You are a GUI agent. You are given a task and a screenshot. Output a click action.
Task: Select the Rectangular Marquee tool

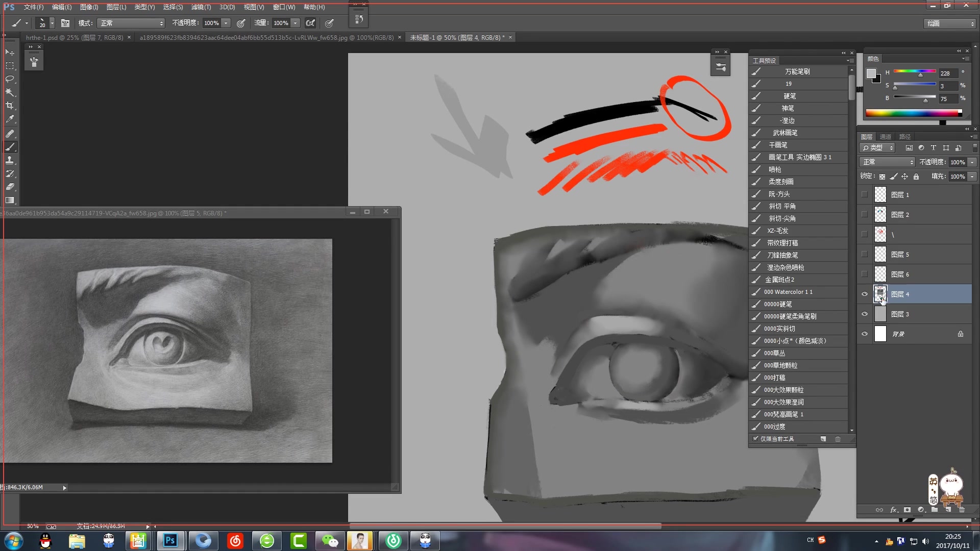(x=10, y=66)
